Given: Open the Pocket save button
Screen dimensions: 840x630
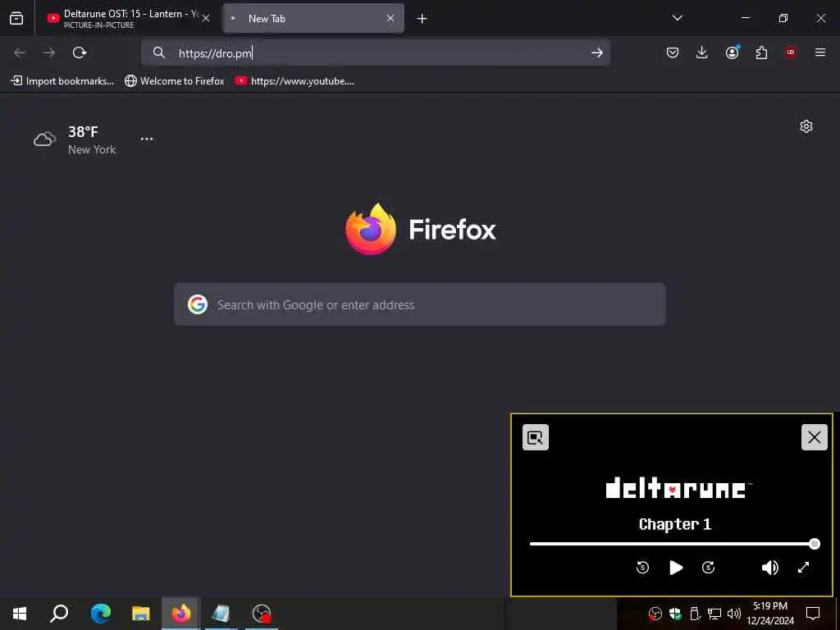Looking at the screenshot, I should click(673, 52).
